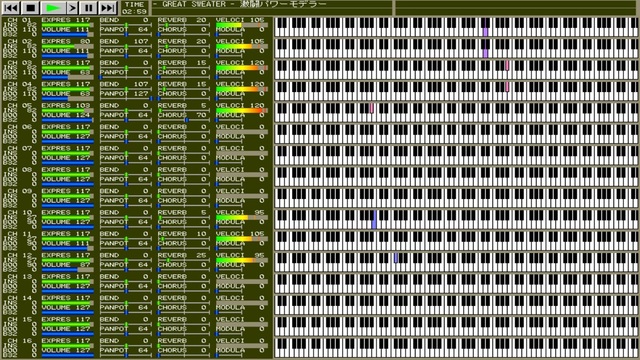
Task: Click the blue lit key on CH 10 keyboard
Action: tap(374, 220)
